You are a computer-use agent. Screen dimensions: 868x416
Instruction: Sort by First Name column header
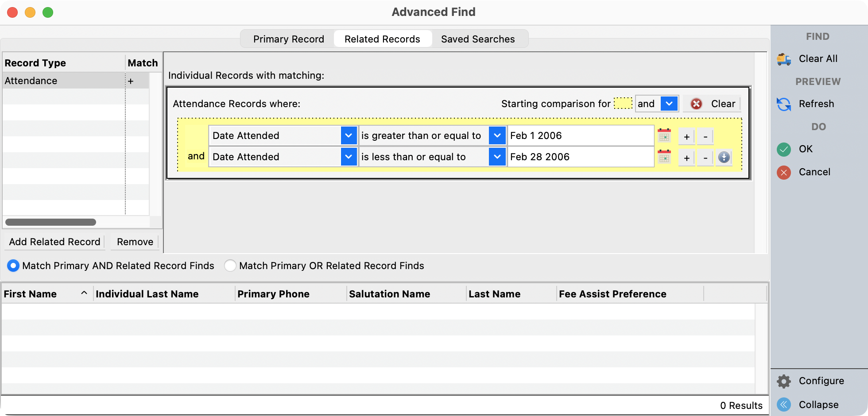[x=47, y=294]
